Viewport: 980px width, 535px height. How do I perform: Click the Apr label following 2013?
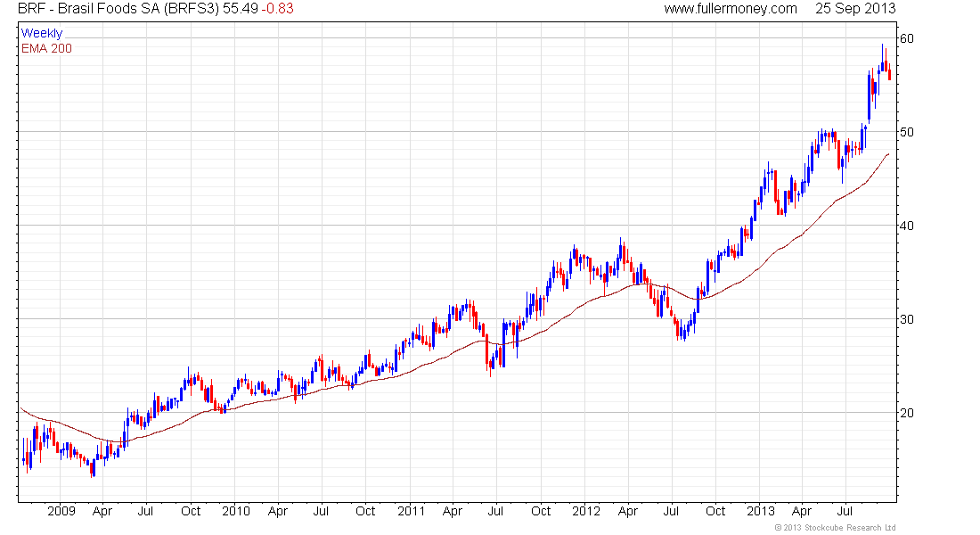(x=802, y=511)
